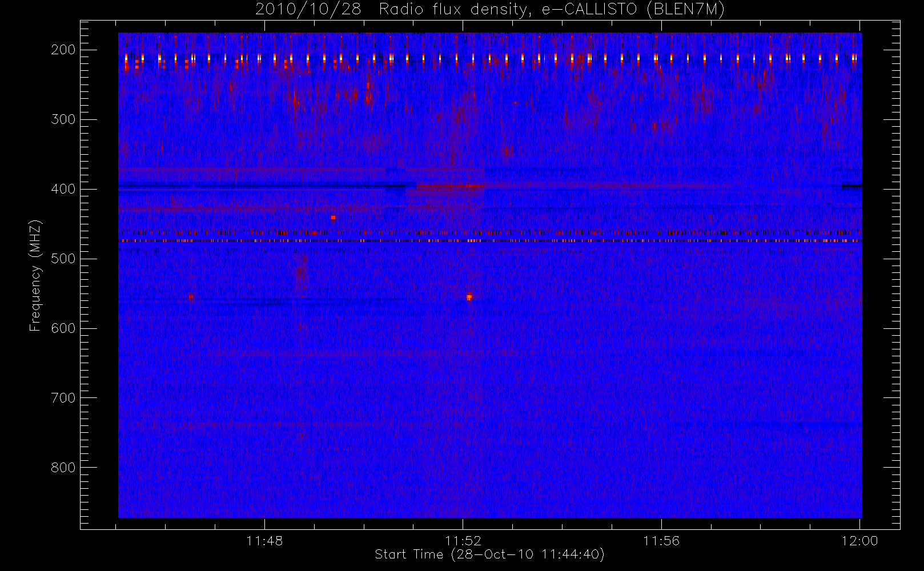Click the 600 frequency tick label

(63, 328)
